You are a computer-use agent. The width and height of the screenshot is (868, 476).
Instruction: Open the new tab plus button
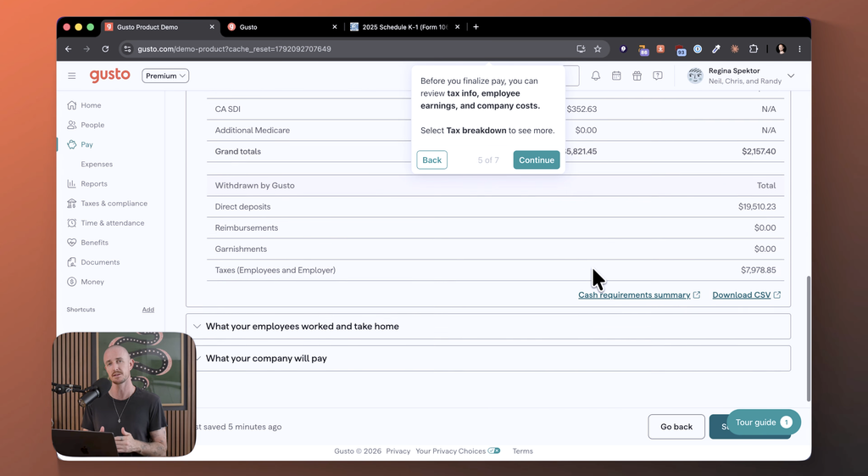click(x=476, y=26)
